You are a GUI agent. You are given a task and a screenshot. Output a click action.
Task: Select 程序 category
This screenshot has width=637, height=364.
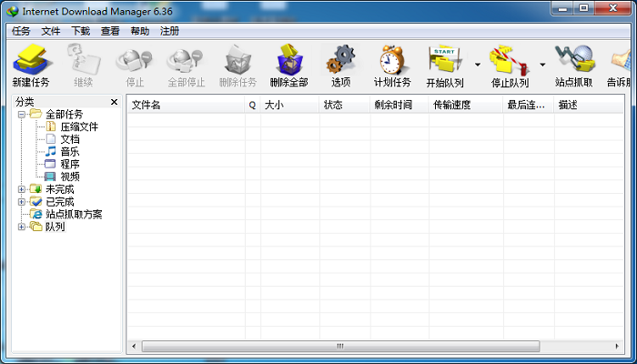[x=70, y=165]
